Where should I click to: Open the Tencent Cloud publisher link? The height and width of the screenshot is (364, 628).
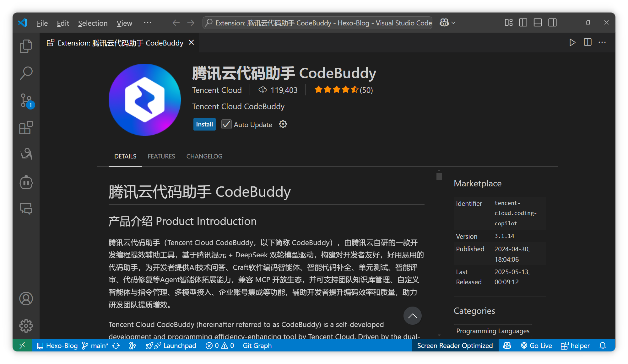click(x=217, y=90)
